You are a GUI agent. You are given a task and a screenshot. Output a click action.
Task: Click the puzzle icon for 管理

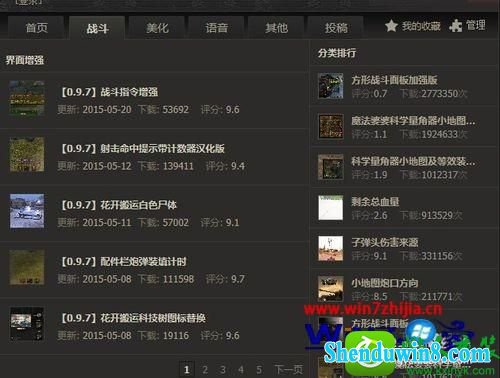(x=456, y=26)
